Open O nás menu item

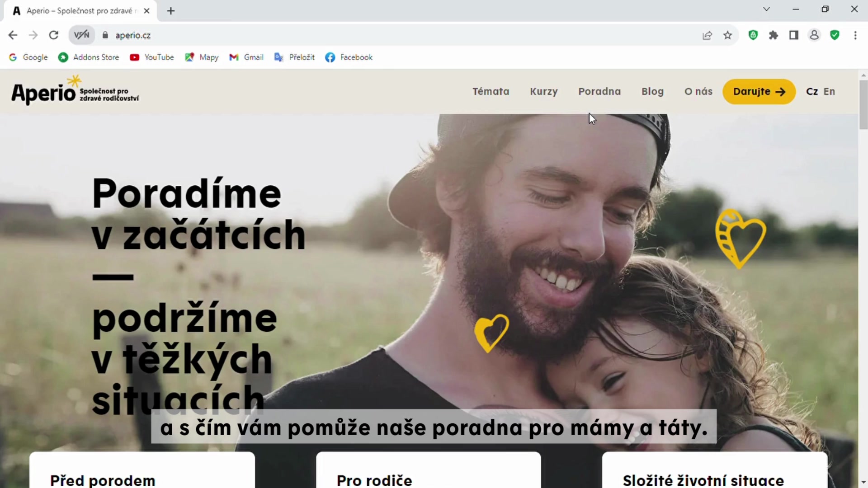point(698,92)
